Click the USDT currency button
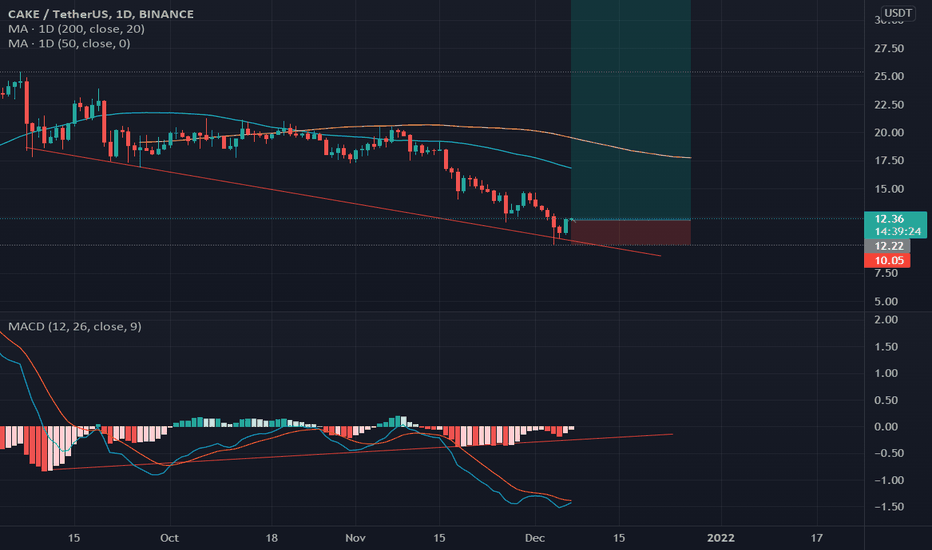This screenshot has width=932, height=550. coord(898,13)
